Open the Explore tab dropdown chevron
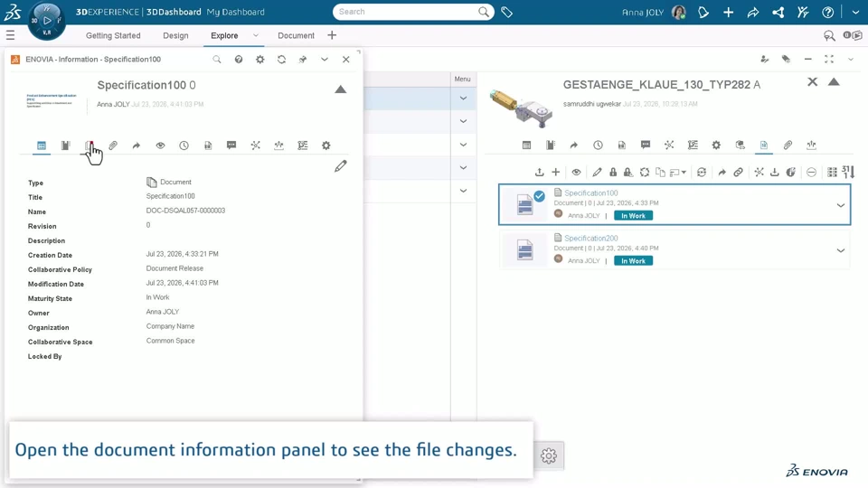 (x=256, y=35)
